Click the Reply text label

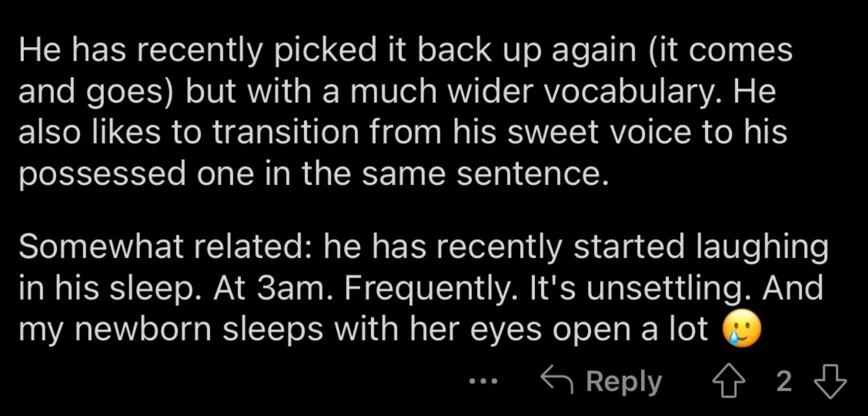click(x=624, y=382)
